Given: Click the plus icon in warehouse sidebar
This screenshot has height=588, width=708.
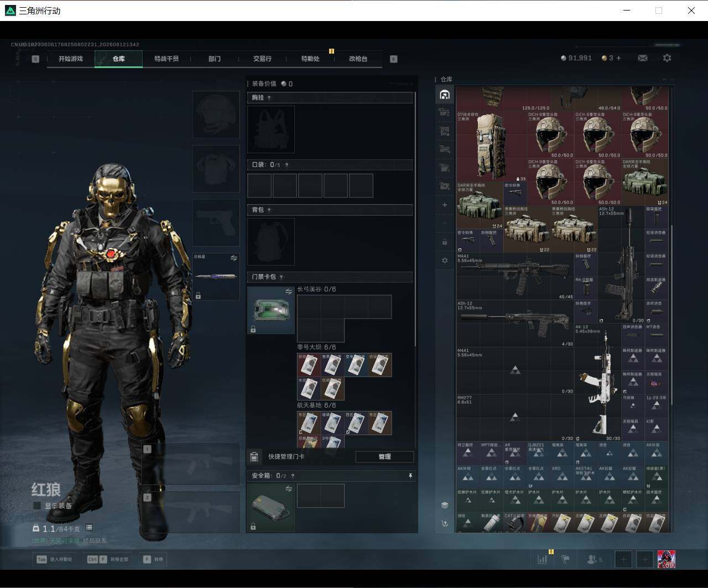Looking at the screenshot, I should pos(445,205).
